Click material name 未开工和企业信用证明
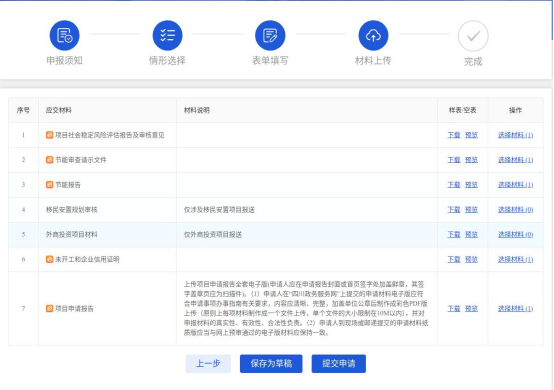 tap(87, 259)
